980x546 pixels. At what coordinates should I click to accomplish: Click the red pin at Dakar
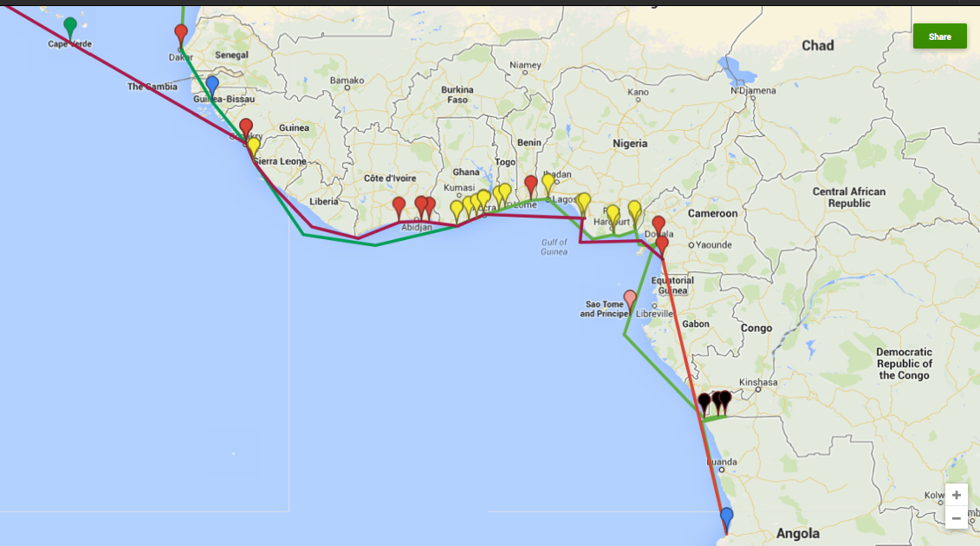click(x=181, y=34)
